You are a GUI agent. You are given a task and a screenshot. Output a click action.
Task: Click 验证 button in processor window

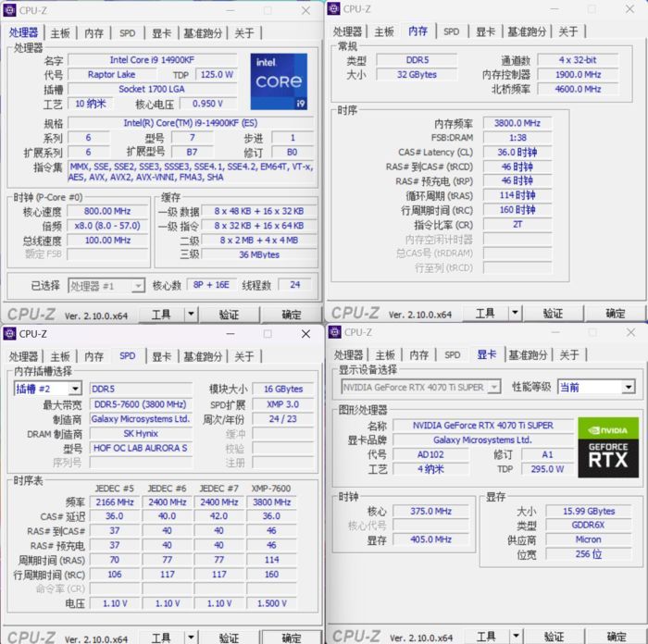click(x=229, y=315)
